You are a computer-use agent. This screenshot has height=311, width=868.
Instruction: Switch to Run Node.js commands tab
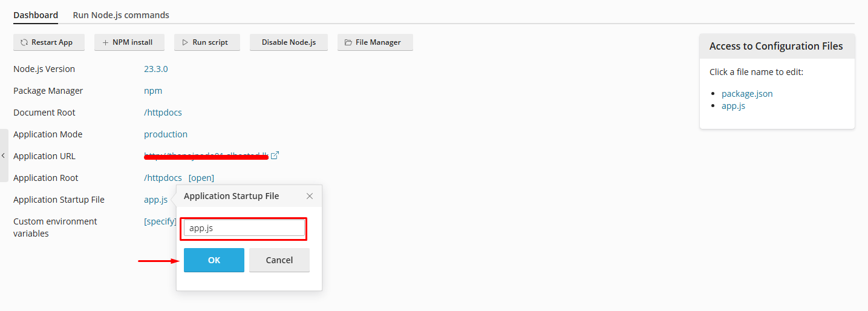[x=121, y=15]
